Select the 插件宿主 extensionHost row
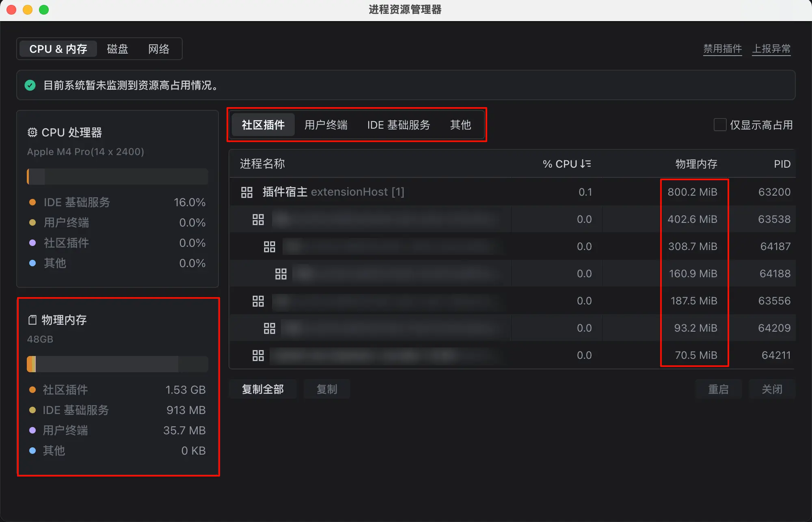This screenshot has height=522, width=812. pyautogui.click(x=512, y=192)
